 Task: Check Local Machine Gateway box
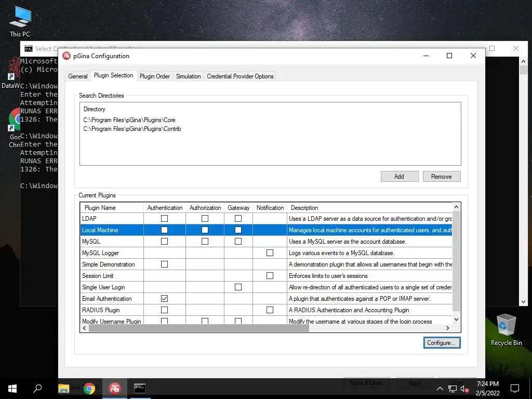(238, 230)
